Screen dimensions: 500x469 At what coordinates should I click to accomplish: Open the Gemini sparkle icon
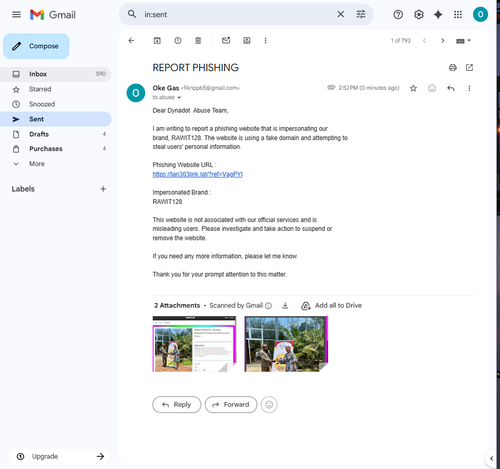click(438, 15)
